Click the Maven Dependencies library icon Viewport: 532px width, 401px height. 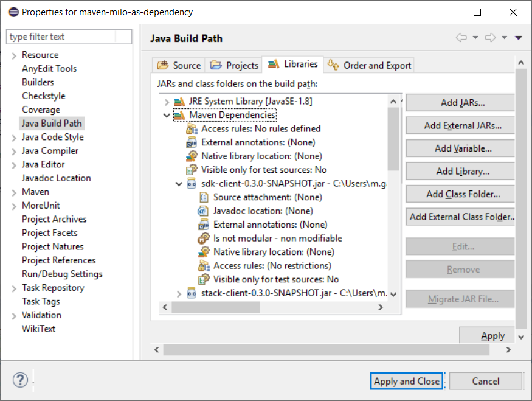click(179, 116)
